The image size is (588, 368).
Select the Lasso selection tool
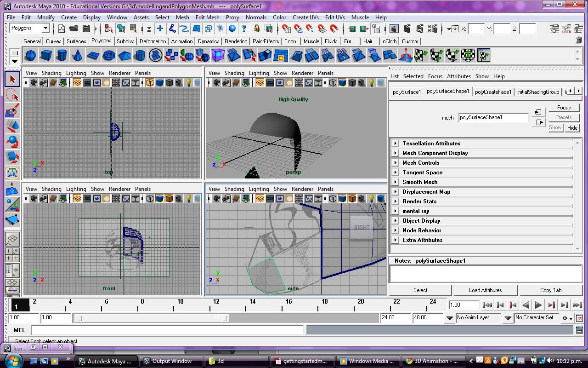pyautogui.click(x=12, y=94)
